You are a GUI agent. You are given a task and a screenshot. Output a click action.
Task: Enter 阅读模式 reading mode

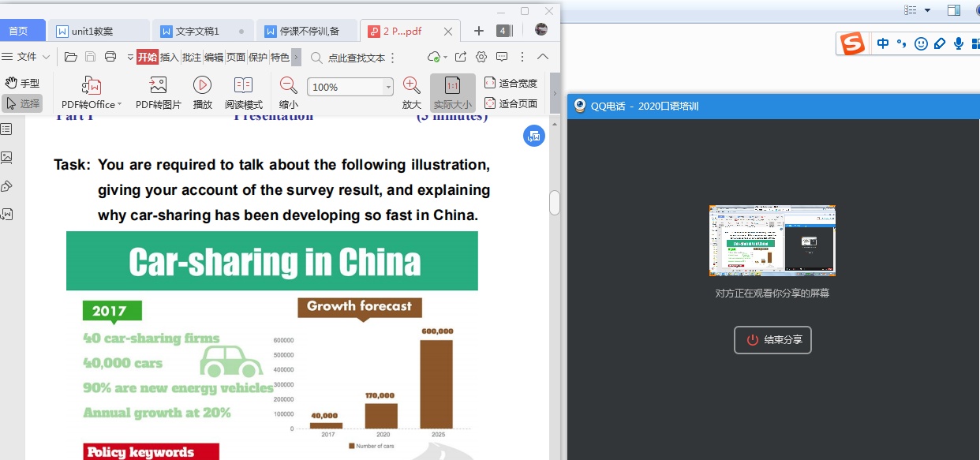pyautogui.click(x=243, y=85)
